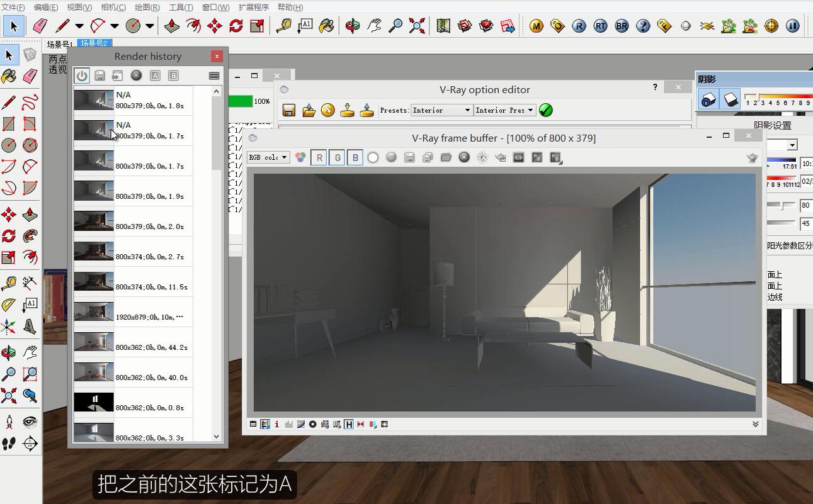Select the Eraser tool in top toolbar

pos(40,26)
